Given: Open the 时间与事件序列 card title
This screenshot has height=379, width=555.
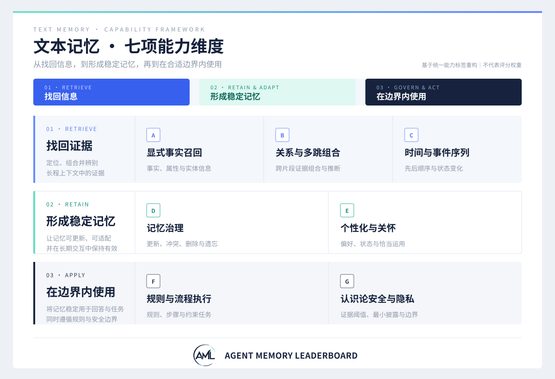Looking at the screenshot, I should point(437,153).
